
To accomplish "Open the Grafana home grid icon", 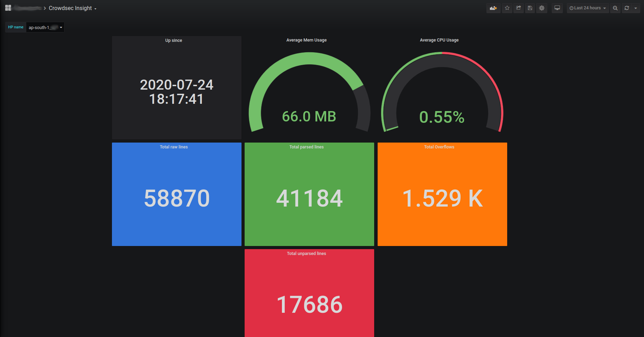I will 8,8.
